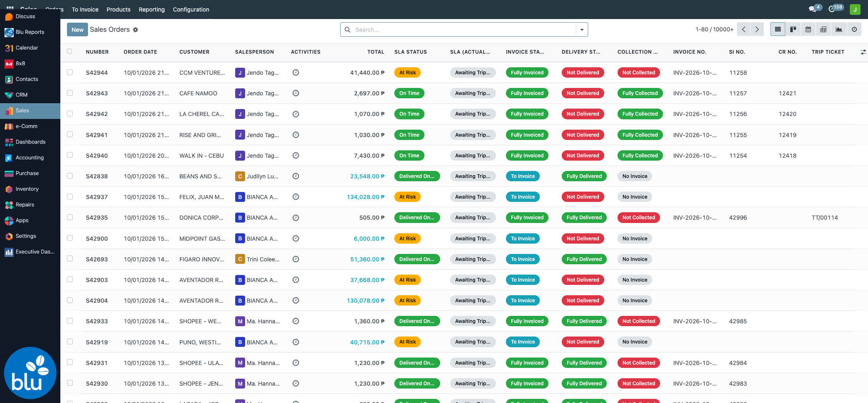Open the Reporting menu
The height and width of the screenshot is (403, 868).
coord(152,9)
